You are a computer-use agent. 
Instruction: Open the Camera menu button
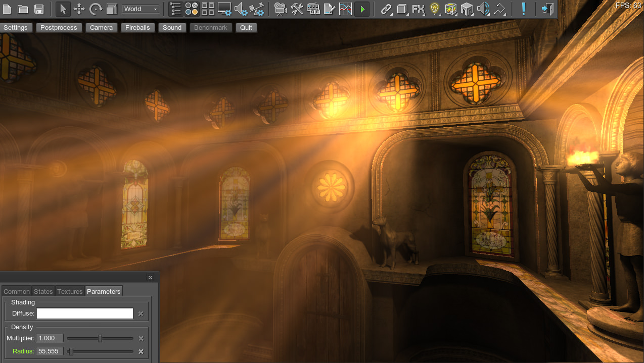click(x=101, y=28)
